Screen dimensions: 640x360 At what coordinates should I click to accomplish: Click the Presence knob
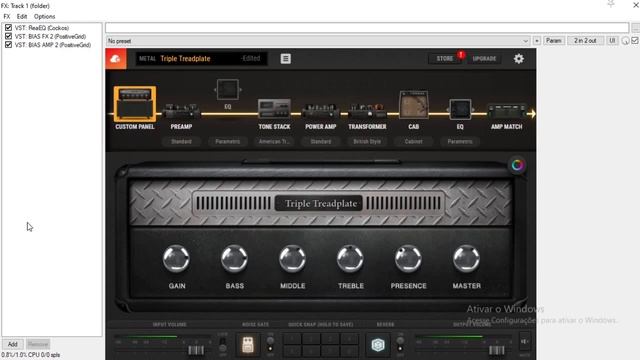tap(408, 259)
